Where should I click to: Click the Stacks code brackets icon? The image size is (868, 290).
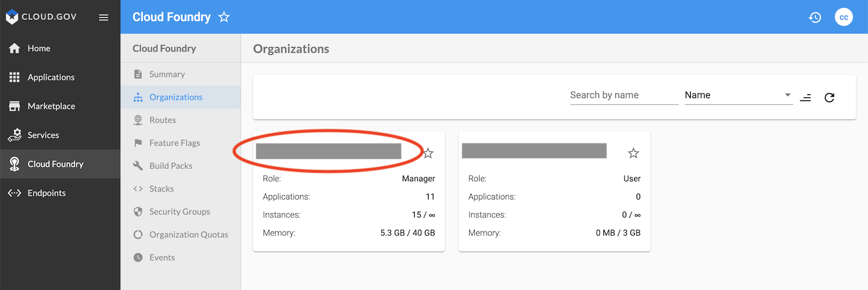[x=138, y=189]
